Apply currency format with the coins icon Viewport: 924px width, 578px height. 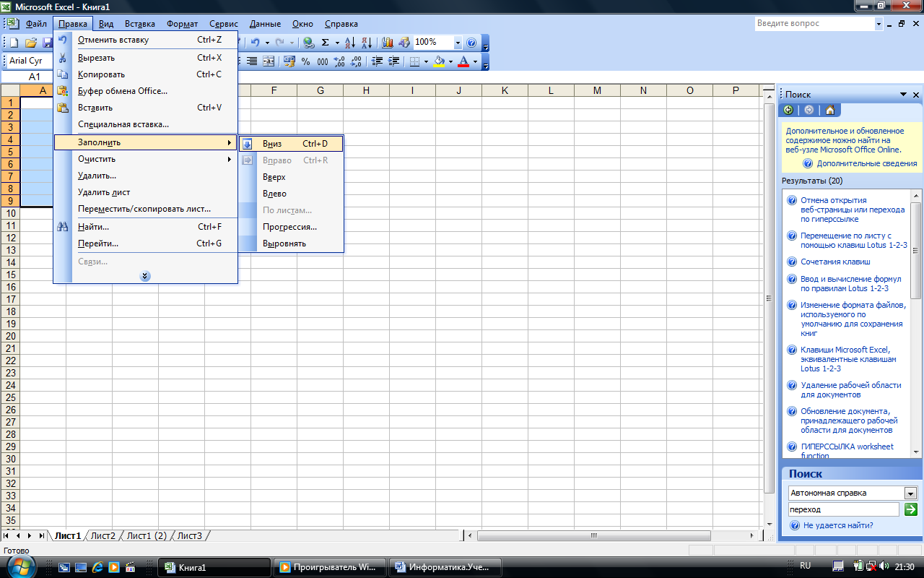pos(289,61)
